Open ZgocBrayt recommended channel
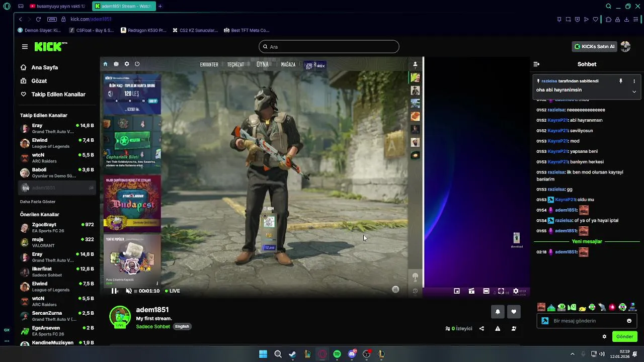This screenshot has height=362, width=644. coord(57,228)
